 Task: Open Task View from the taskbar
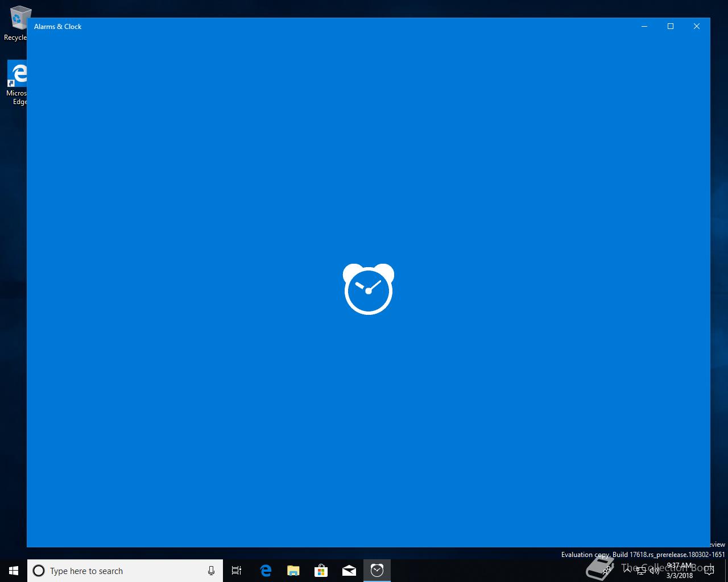[x=237, y=571]
